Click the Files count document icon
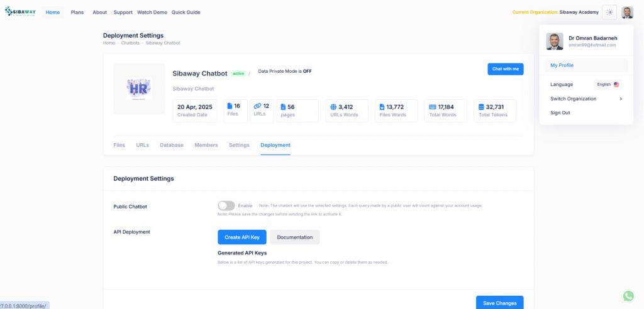Viewport: 644px width, 309px height. click(230, 106)
